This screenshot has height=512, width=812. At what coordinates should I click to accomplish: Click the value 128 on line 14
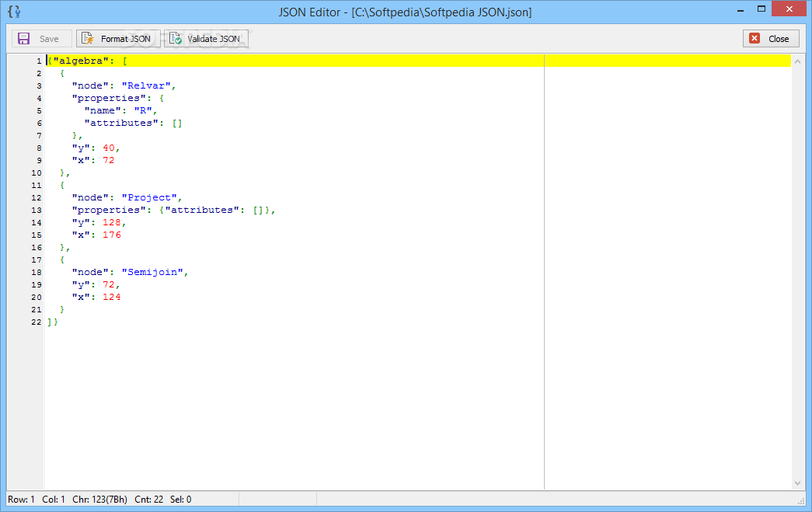click(x=112, y=223)
